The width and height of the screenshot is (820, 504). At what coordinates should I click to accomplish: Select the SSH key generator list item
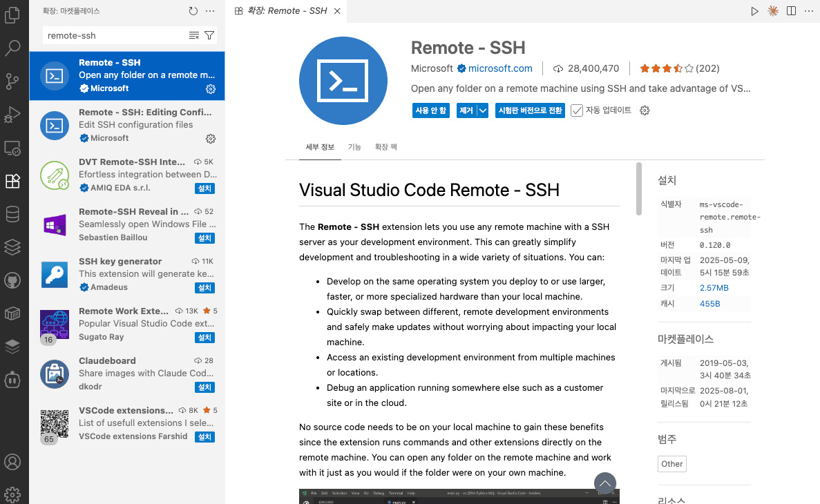pyautogui.click(x=127, y=275)
